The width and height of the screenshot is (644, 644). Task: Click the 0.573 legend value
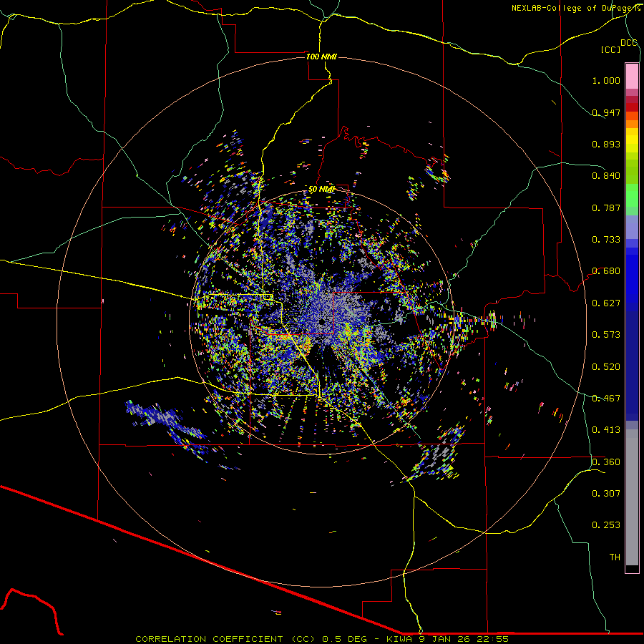[x=606, y=335]
